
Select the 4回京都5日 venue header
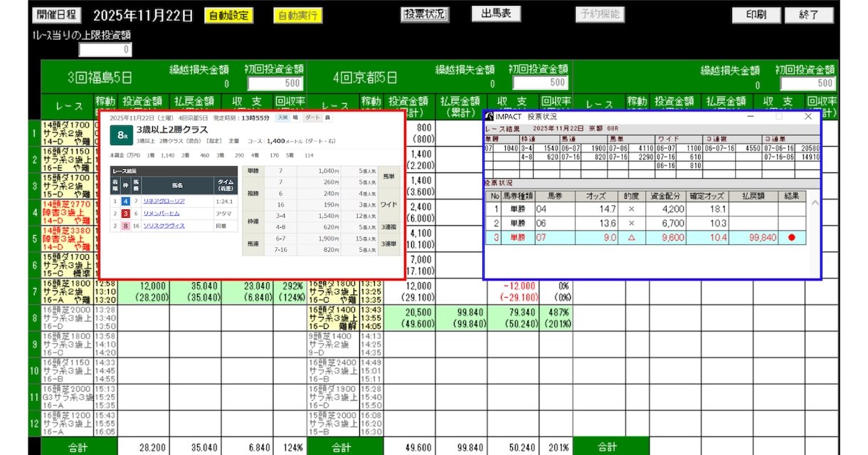tap(366, 77)
